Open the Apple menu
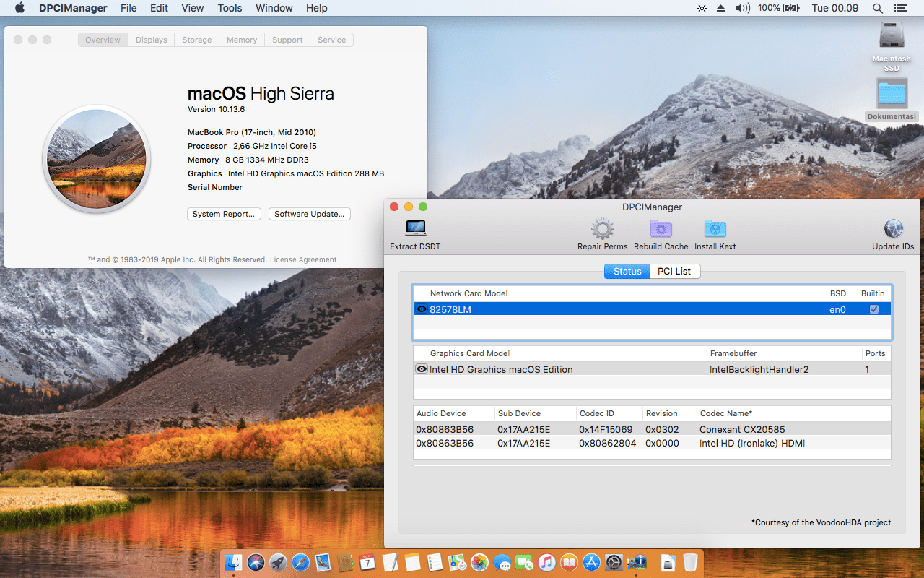The width and height of the screenshot is (924, 578). tap(19, 8)
